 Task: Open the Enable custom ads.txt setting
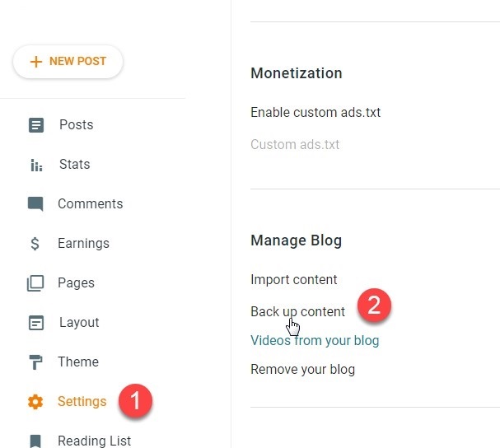(315, 112)
